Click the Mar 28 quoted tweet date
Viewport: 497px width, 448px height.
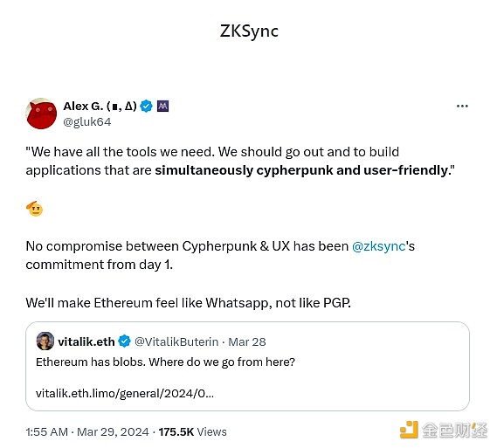247,341
